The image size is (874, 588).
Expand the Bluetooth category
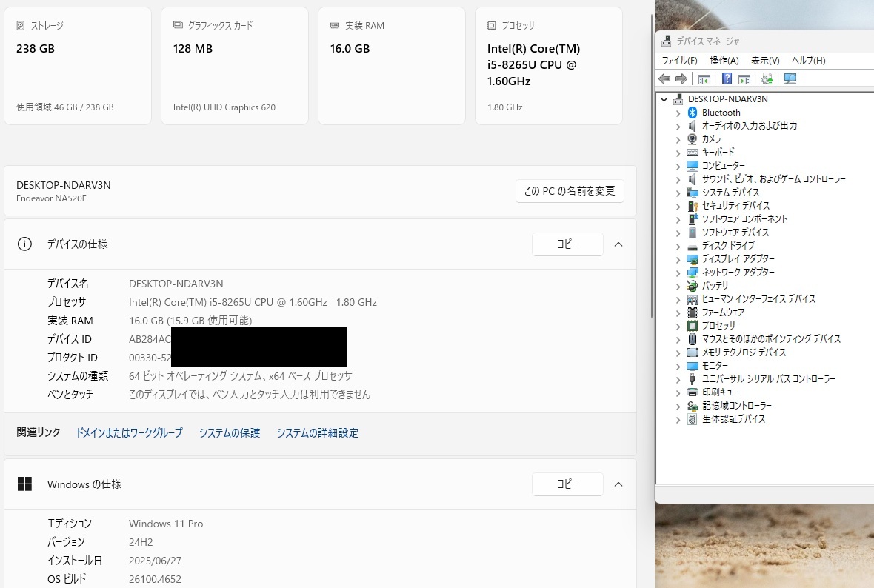pyautogui.click(x=678, y=113)
